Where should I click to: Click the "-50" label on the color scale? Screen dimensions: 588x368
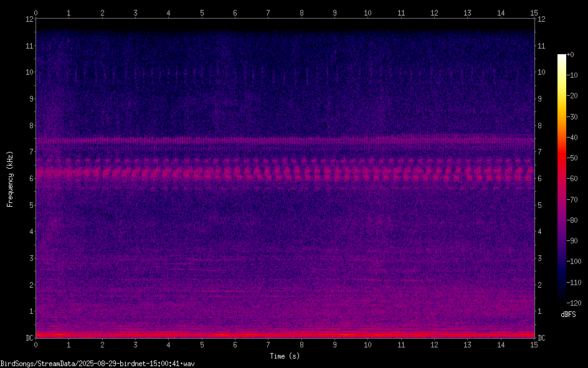click(x=572, y=158)
